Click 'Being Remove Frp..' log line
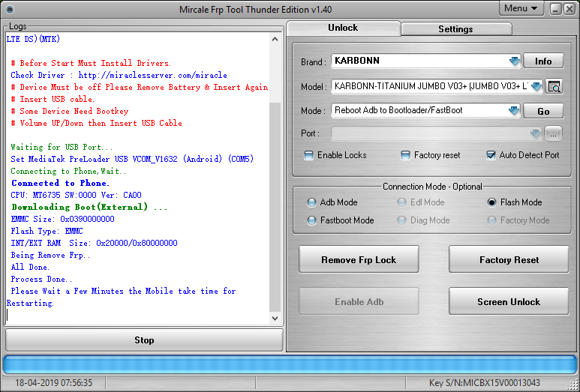This screenshot has height=392, width=580. [x=50, y=255]
